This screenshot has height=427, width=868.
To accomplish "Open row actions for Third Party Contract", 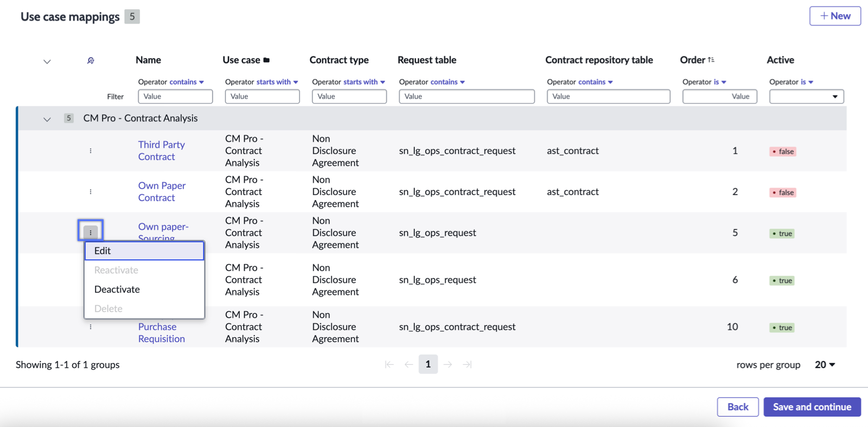I will pos(91,151).
